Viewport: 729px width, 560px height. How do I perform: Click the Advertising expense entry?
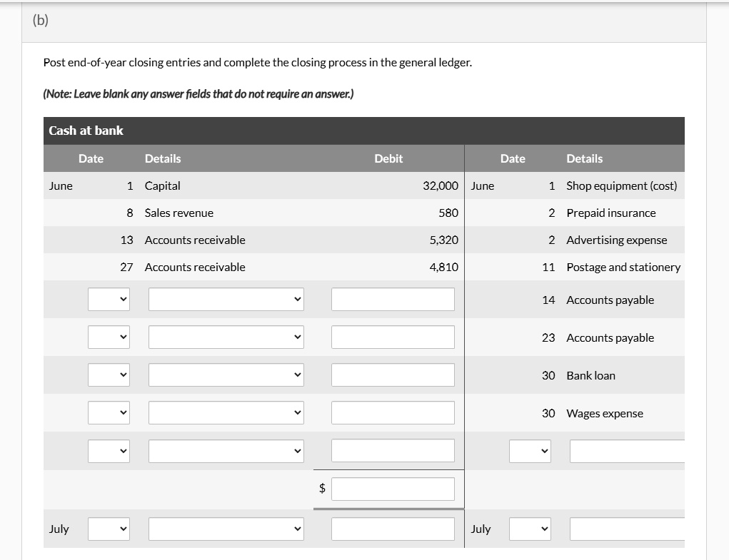616,240
